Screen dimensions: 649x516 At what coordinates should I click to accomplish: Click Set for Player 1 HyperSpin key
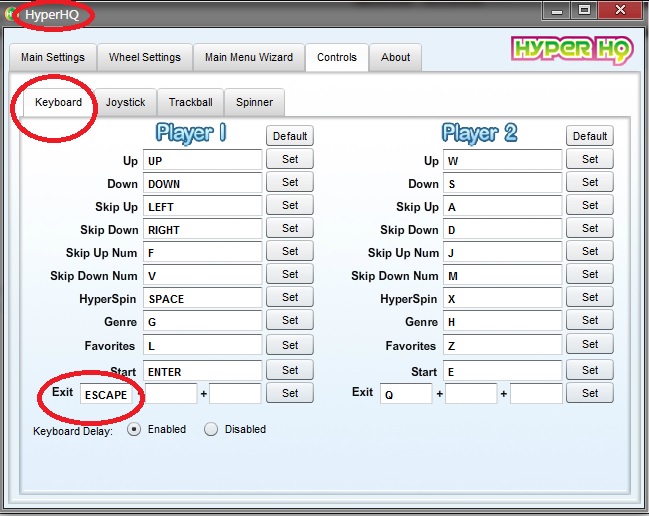290,297
